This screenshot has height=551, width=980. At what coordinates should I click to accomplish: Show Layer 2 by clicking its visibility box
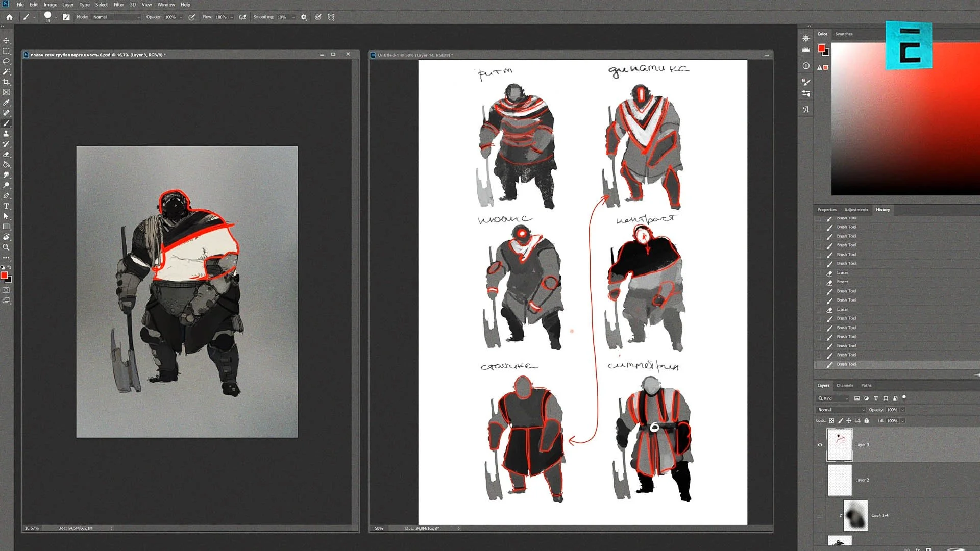(x=820, y=480)
